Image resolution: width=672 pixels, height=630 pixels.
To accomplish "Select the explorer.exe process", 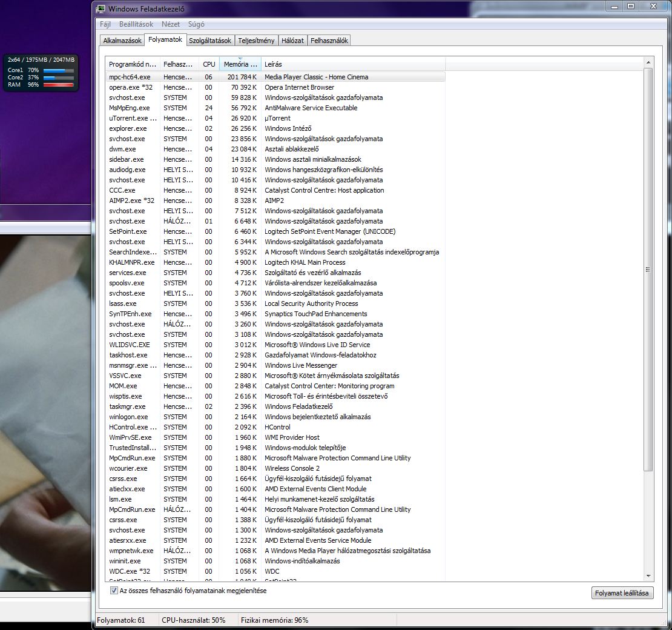I will click(275, 128).
